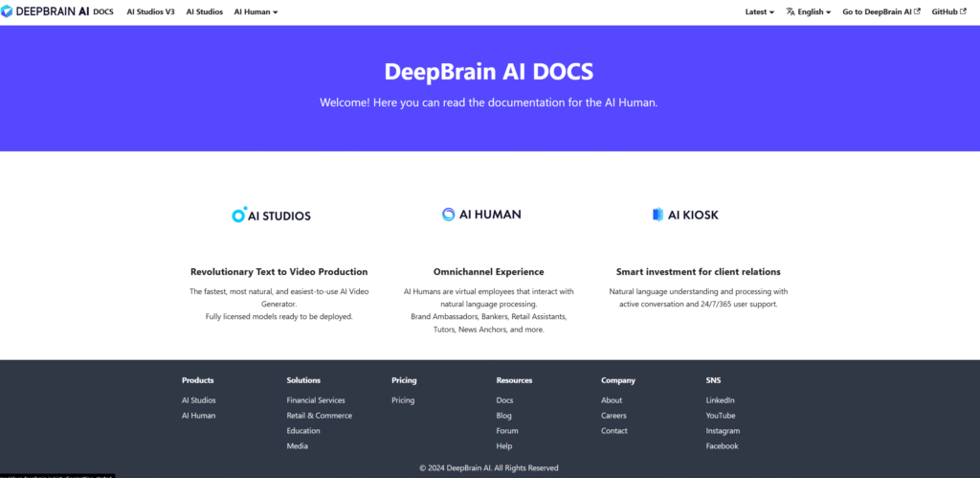The height and width of the screenshot is (478, 980).
Task: Open AI Human link in footer Products
Action: pos(199,416)
